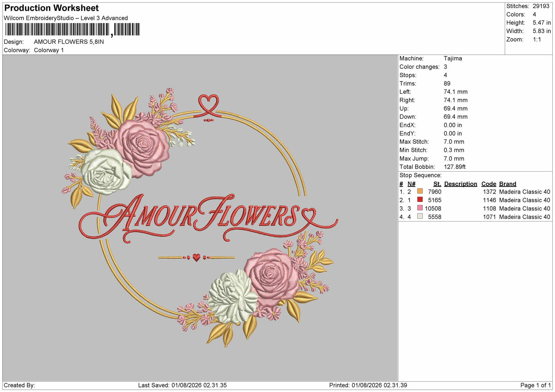
Task: Click the Stops value 4
Action: pos(446,75)
